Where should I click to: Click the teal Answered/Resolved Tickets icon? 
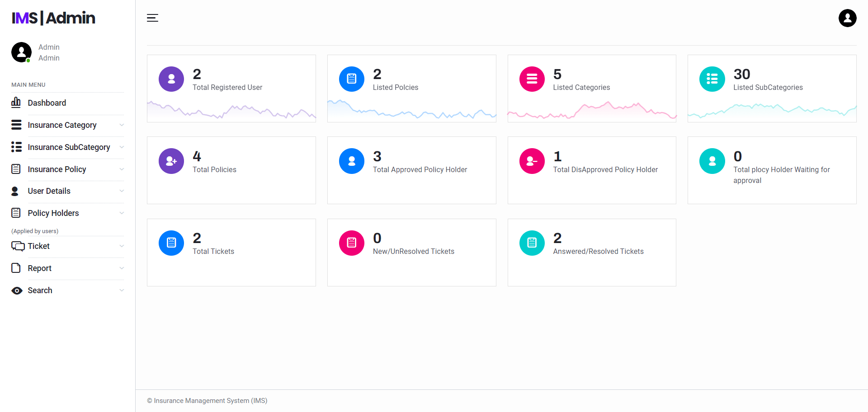[x=532, y=243]
